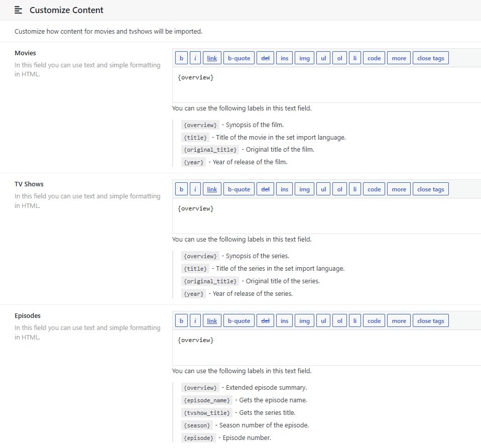The image size is (481, 448).
Task: Insert link in the Movies editor
Action: point(212,58)
